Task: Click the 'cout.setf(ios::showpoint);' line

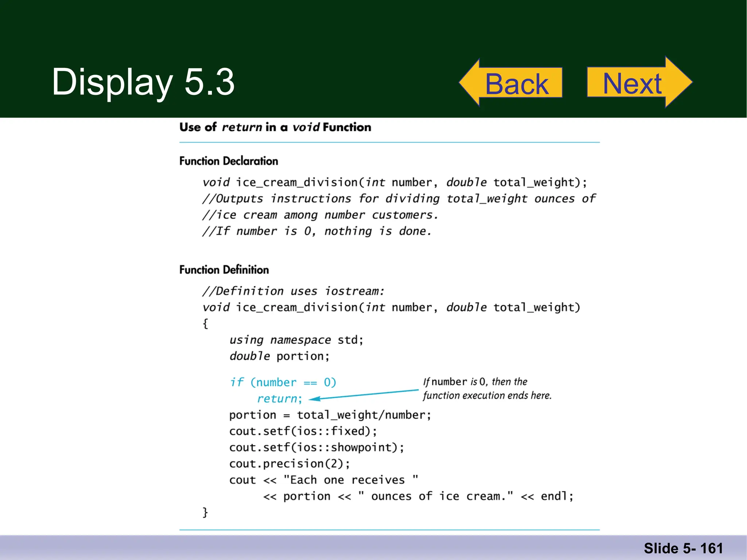Action: [317, 447]
